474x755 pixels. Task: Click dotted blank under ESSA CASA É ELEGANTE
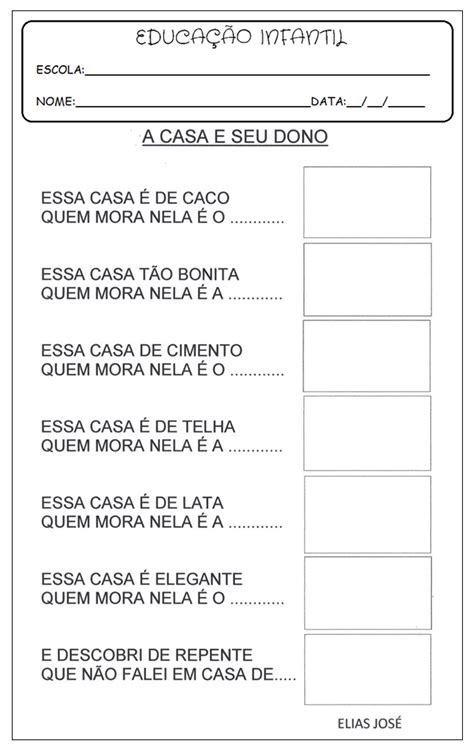pos(257,602)
